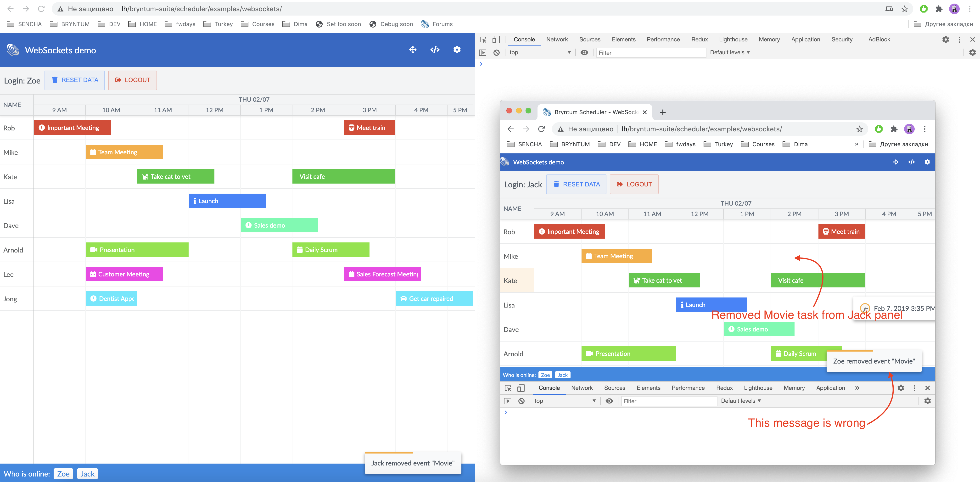The image size is (980, 482).
Task: Click the RESET DATA button for Zoe
Action: 75,80
